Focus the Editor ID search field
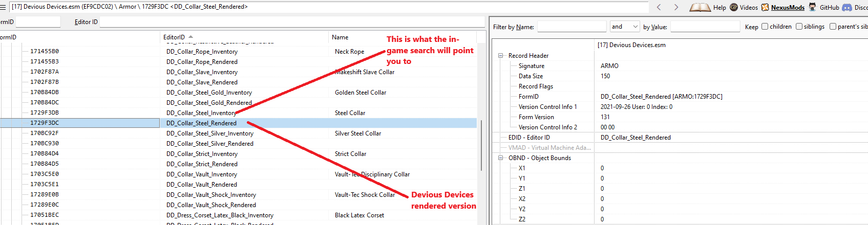This screenshot has height=225, width=868. click(x=292, y=22)
